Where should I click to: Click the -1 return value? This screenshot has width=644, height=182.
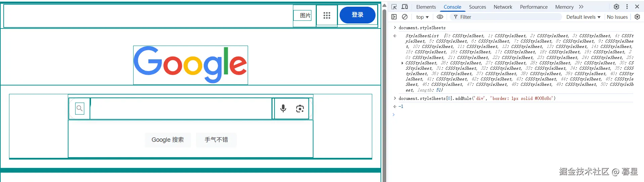[x=401, y=107]
